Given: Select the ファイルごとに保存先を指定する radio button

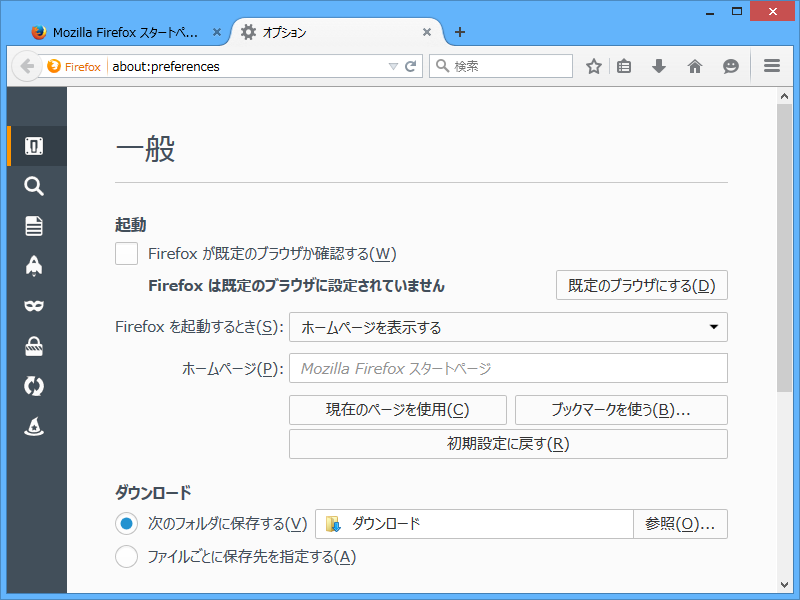Looking at the screenshot, I should pyautogui.click(x=126, y=556).
